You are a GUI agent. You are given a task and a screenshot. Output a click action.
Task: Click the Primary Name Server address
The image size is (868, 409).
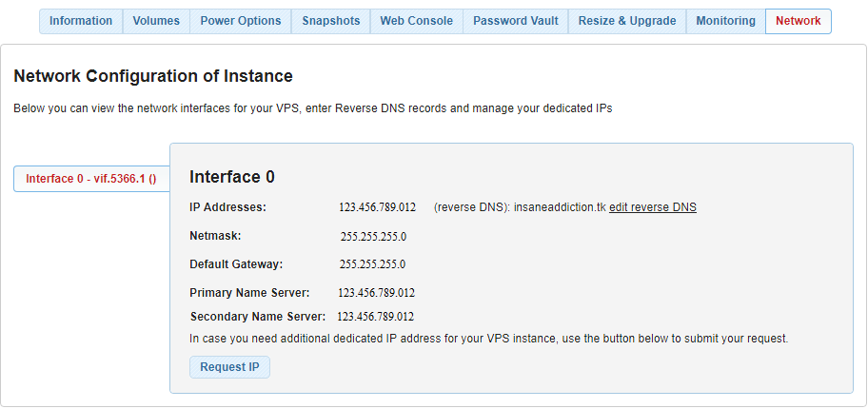376,293
